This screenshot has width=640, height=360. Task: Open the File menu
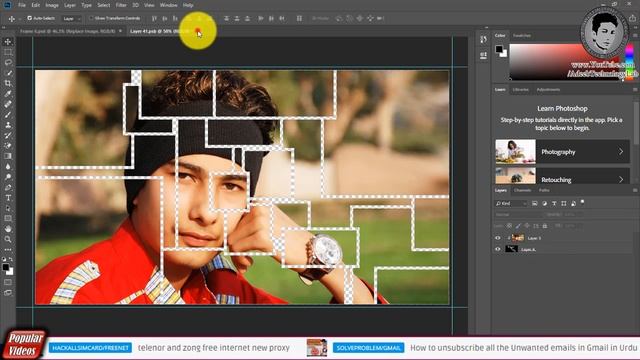(x=22, y=5)
